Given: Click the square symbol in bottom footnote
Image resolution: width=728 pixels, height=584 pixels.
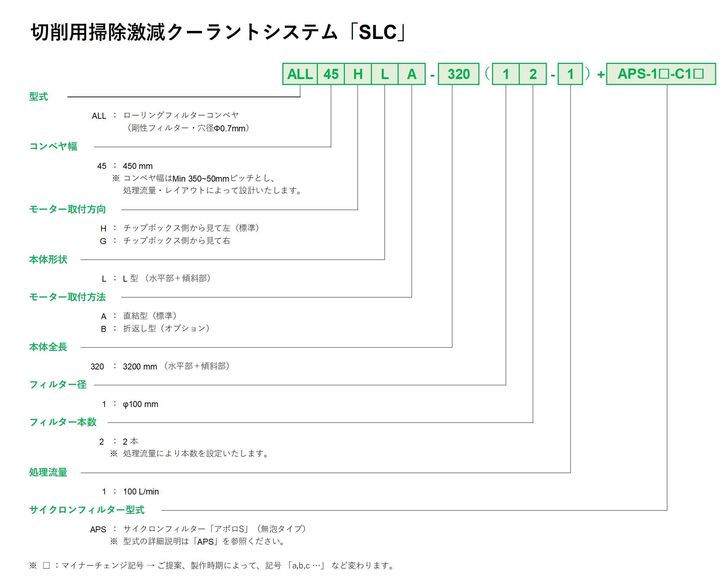Looking at the screenshot, I should (46, 565).
